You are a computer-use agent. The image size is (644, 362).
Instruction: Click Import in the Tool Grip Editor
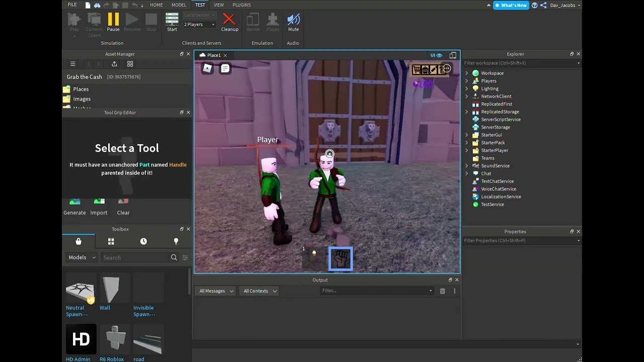(99, 207)
